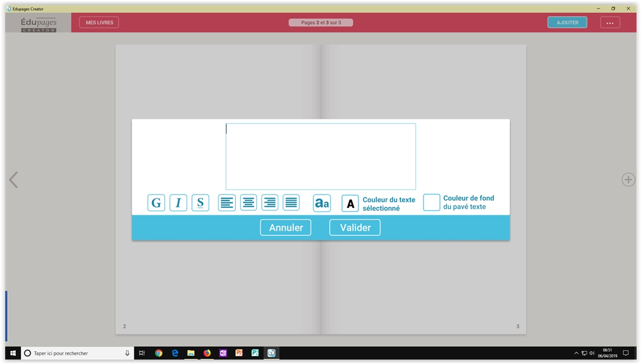The image size is (641, 364).
Task: Open the Pages 2 et 3 sur 3 indicator
Action: coord(321,23)
